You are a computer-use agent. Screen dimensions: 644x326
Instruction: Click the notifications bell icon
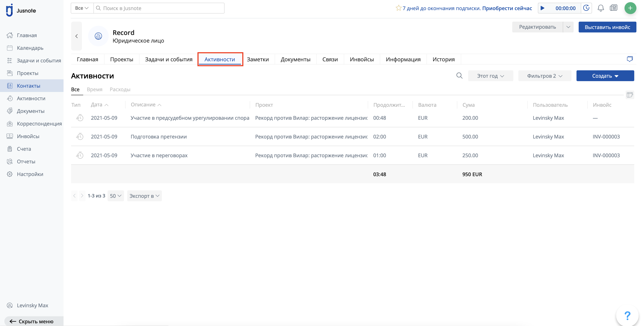[x=601, y=8]
